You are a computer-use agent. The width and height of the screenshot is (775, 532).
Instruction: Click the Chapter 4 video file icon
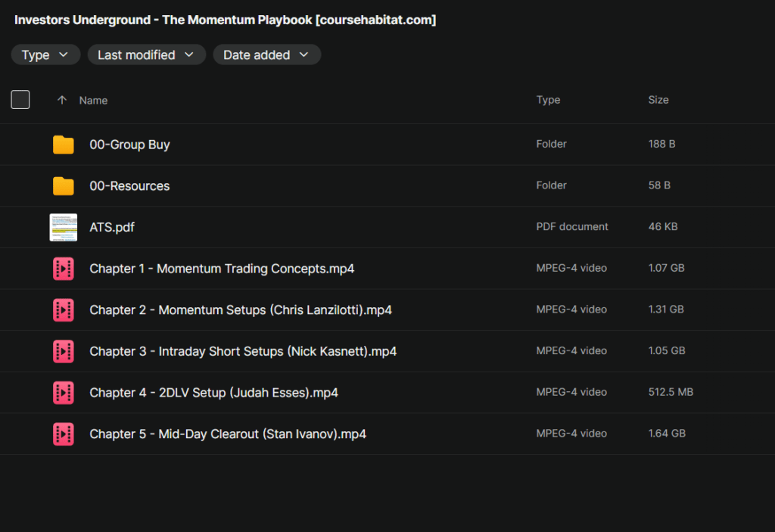coord(64,393)
